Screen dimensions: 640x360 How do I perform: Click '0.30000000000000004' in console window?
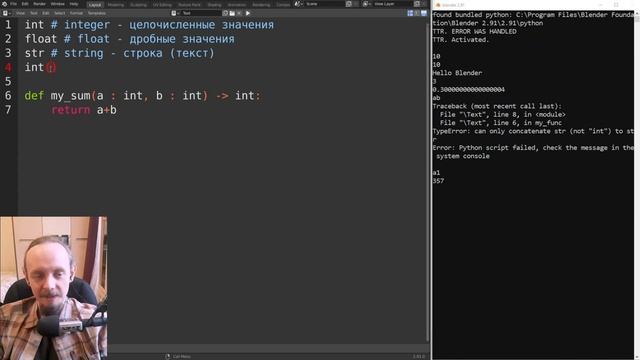469,89
